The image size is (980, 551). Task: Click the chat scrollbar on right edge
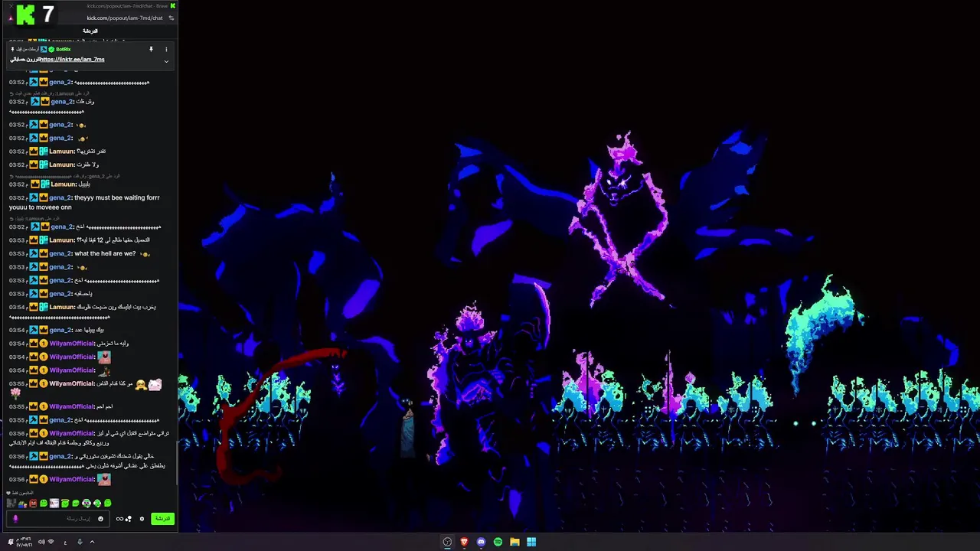point(176,463)
